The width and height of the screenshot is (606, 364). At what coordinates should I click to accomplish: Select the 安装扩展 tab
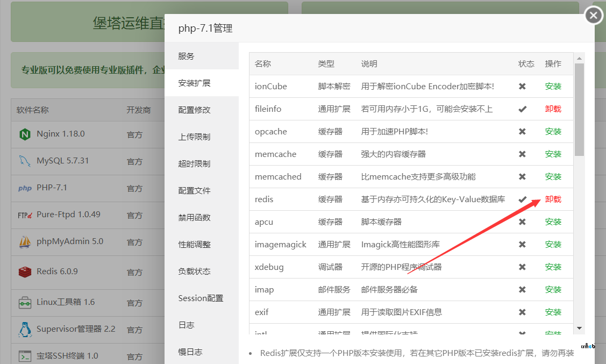(201, 83)
